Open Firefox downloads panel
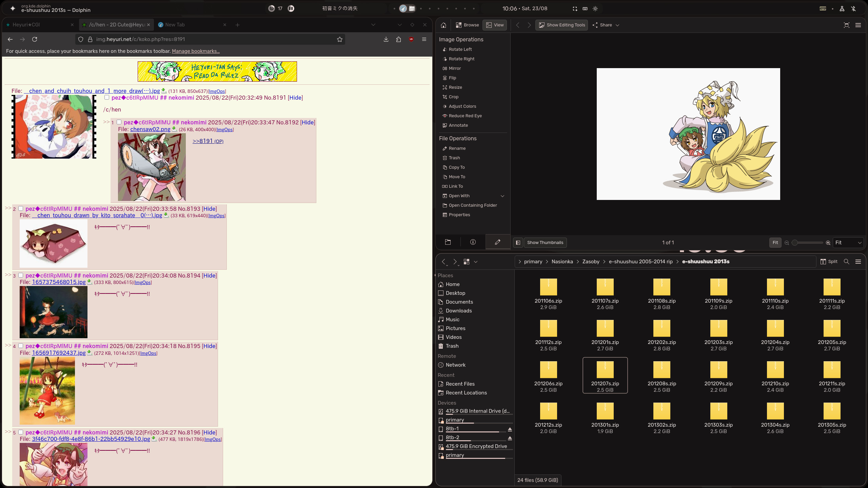 tap(386, 39)
